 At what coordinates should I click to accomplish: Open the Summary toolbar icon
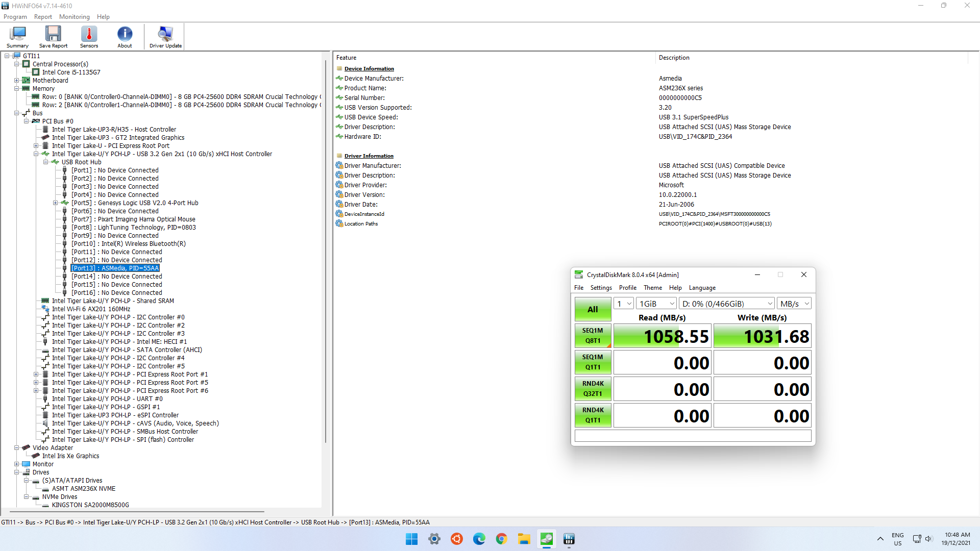click(x=17, y=37)
